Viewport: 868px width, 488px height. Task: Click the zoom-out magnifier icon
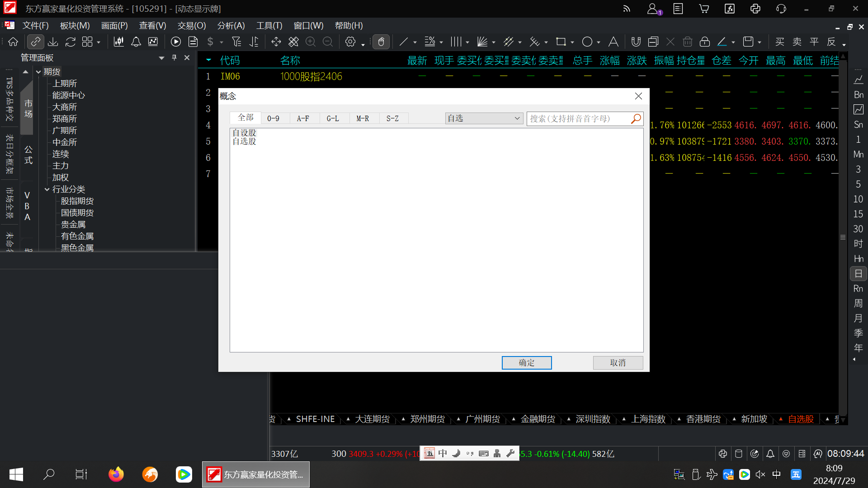[328, 42]
